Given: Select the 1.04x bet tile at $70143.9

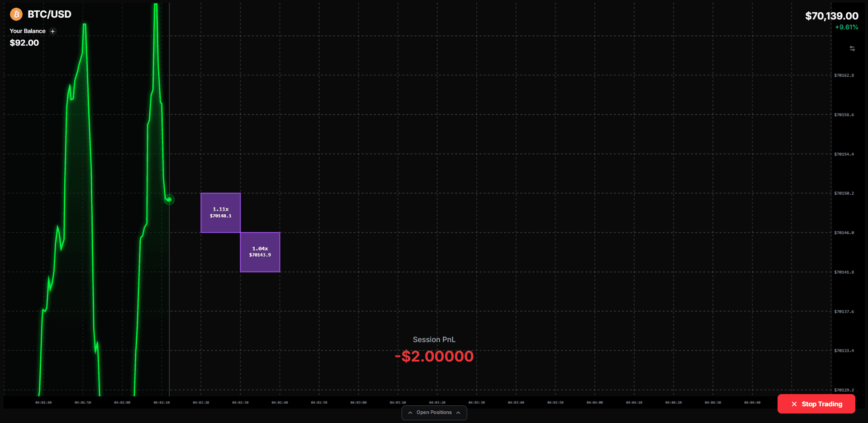Looking at the screenshot, I should click(260, 252).
